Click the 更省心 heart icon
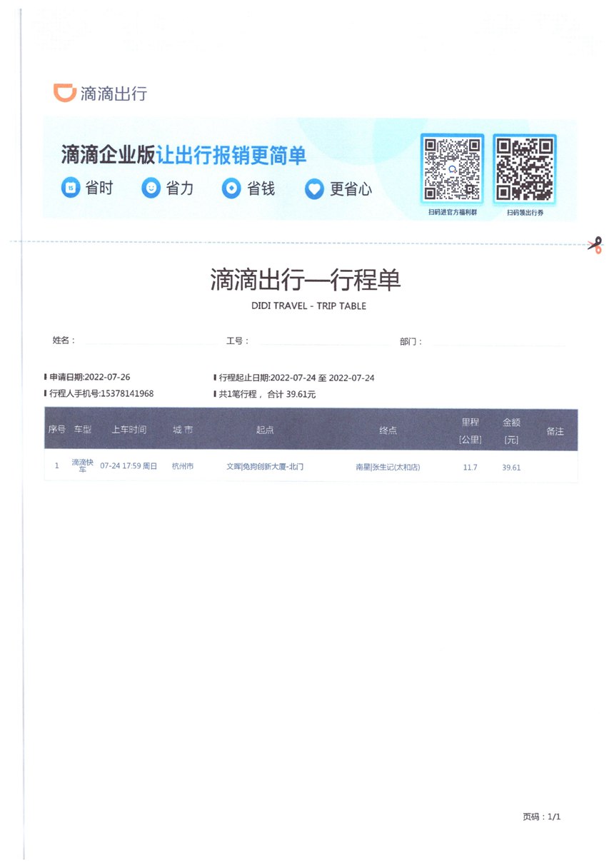 coord(314,189)
